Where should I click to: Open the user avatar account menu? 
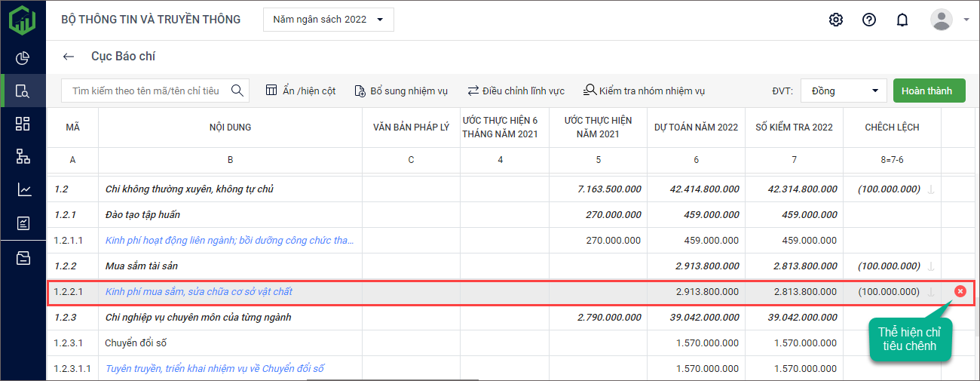pos(948,20)
